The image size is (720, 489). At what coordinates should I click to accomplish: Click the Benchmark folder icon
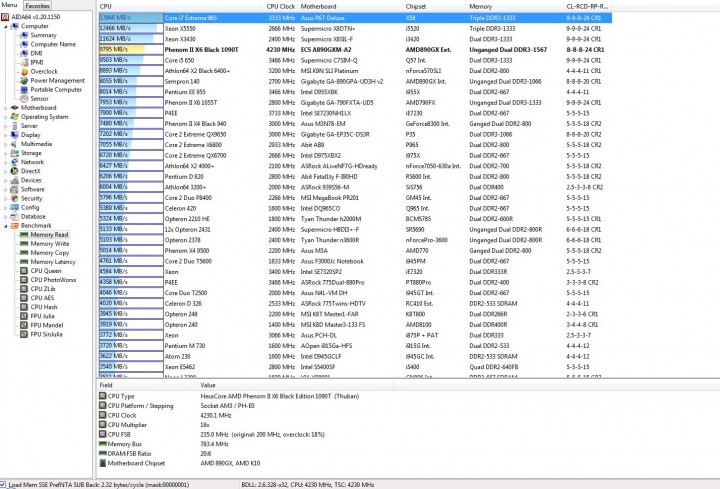pyautogui.click(x=15, y=226)
